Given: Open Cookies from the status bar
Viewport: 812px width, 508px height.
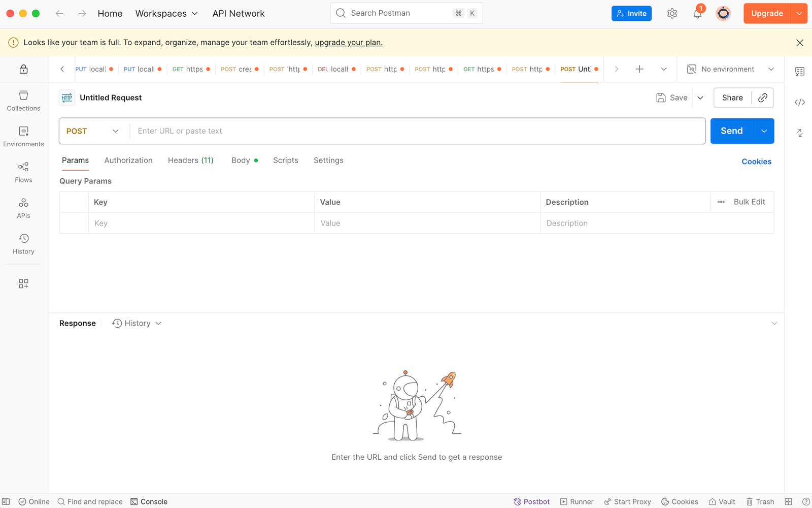Looking at the screenshot, I should (680, 501).
